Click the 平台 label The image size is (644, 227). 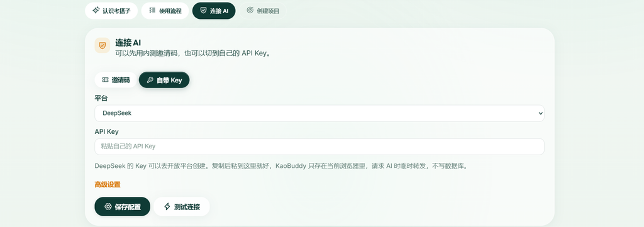point(101,98)
